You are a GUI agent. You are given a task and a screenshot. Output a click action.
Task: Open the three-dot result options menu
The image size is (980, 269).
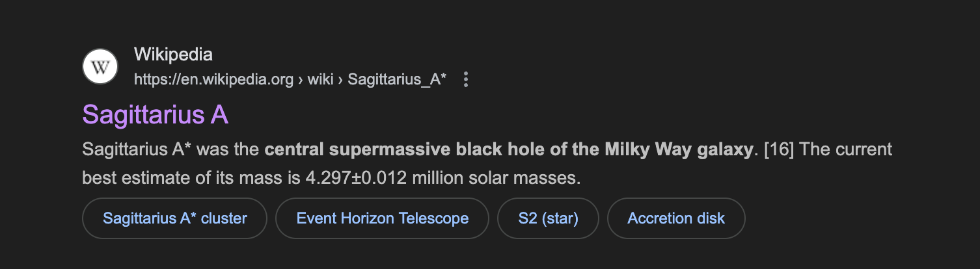point(465,79)
